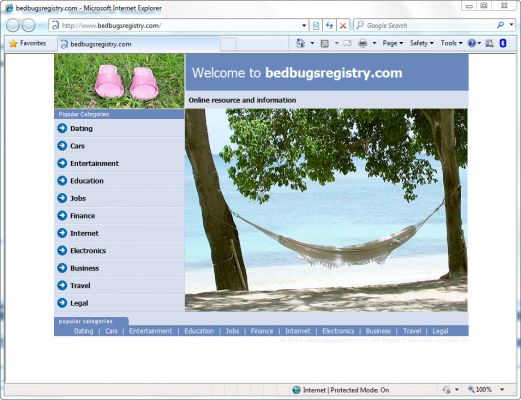Click arrow icon beside Business

click(x=62, y=268)
